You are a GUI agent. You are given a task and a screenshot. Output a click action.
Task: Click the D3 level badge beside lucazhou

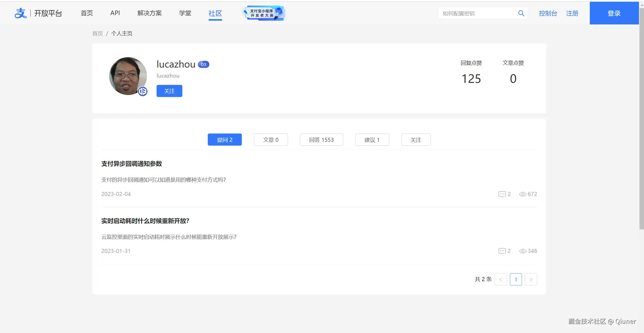203,64
